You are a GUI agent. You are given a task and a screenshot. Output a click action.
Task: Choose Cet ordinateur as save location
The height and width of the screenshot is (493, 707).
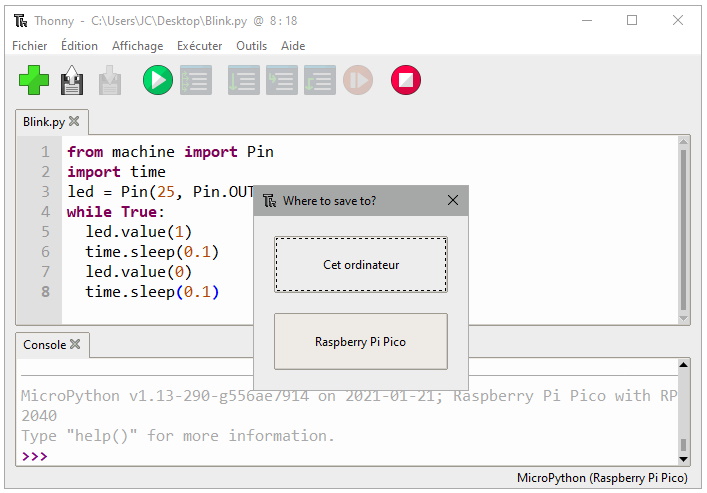coord(361,265)
